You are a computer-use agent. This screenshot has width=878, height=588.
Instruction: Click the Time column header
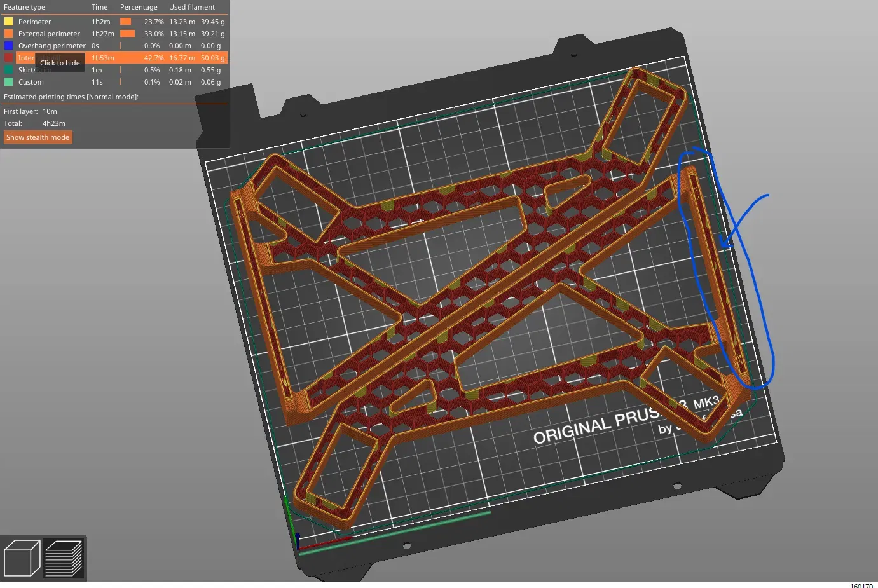pos(99,7)
